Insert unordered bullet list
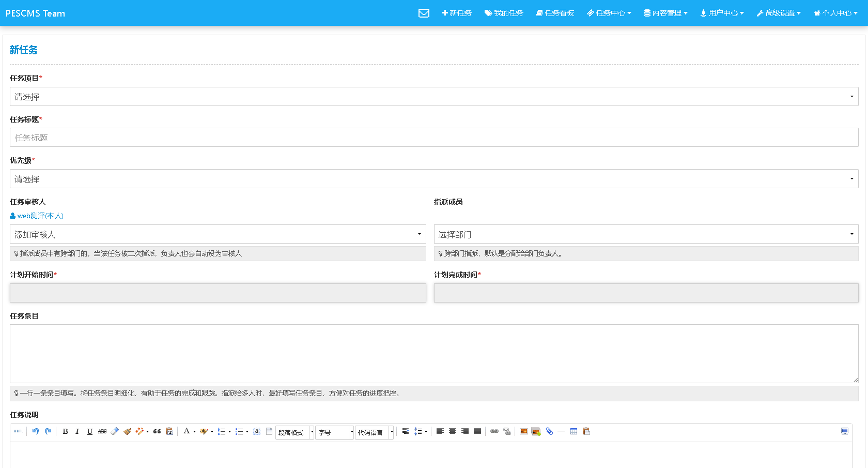This screenshot has width=868, height=468. 239,431
